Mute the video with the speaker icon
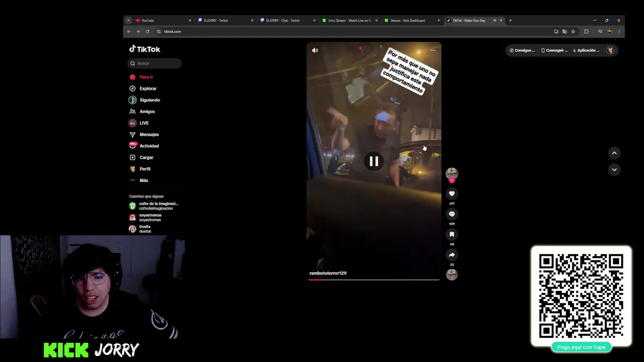 [x=315, y=50]
